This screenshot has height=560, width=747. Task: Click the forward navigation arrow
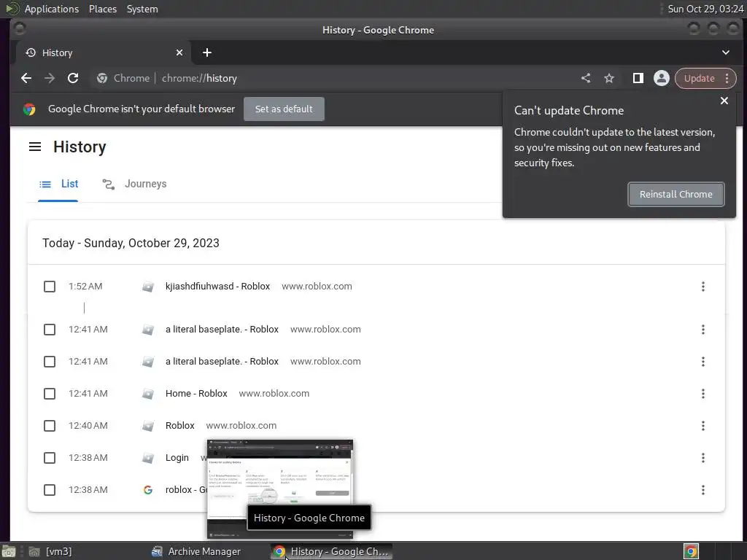coord(50,78)
